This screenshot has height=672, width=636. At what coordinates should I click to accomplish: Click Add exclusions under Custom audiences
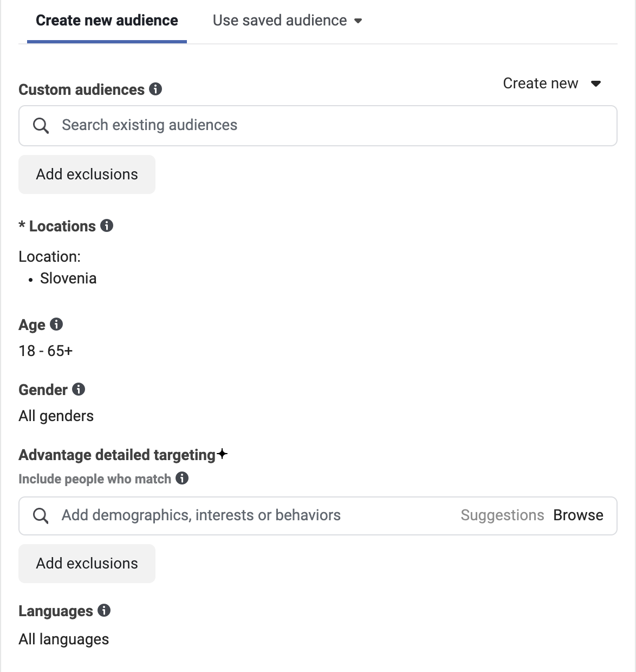87,175
